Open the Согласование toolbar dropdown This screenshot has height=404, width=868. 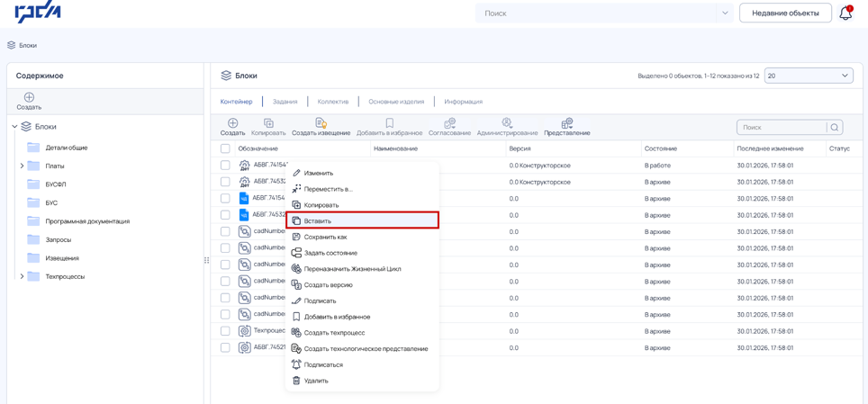coord(449,127)
